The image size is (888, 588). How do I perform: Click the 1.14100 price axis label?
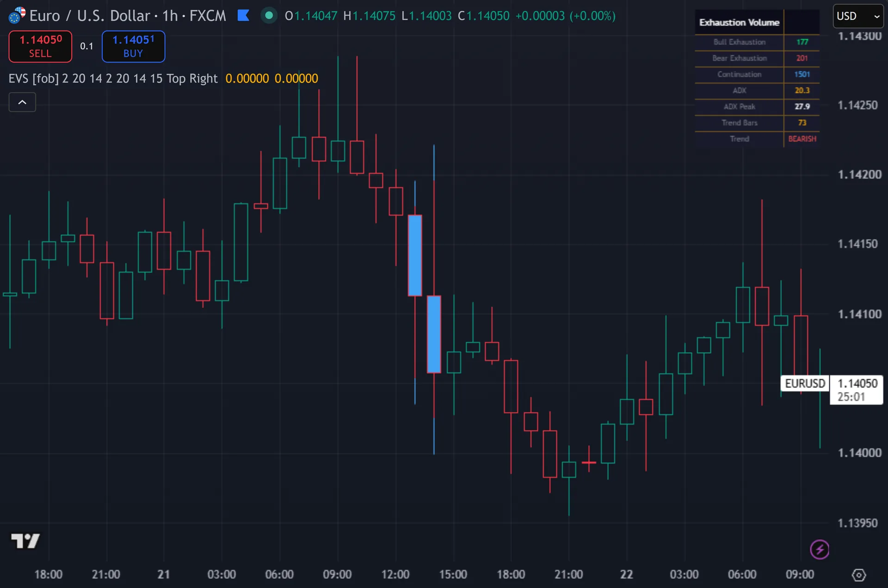pos(859,314)
